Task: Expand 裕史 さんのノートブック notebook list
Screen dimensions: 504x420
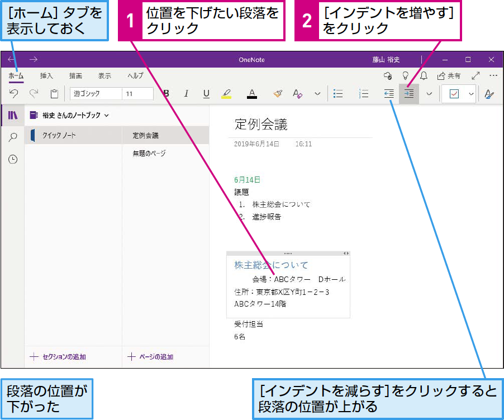Action: point(107,116)
